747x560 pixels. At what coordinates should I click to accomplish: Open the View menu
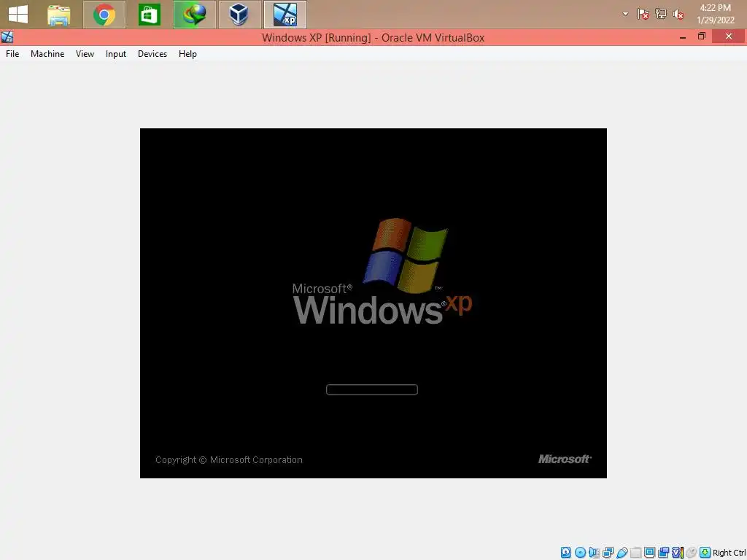(x=85, y=54)
